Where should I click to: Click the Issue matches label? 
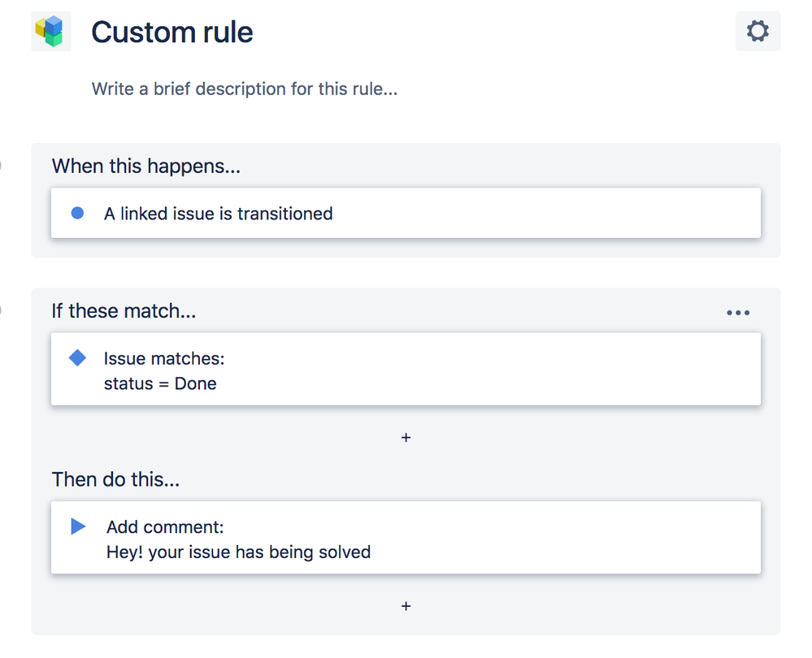(x=163, y=358)
